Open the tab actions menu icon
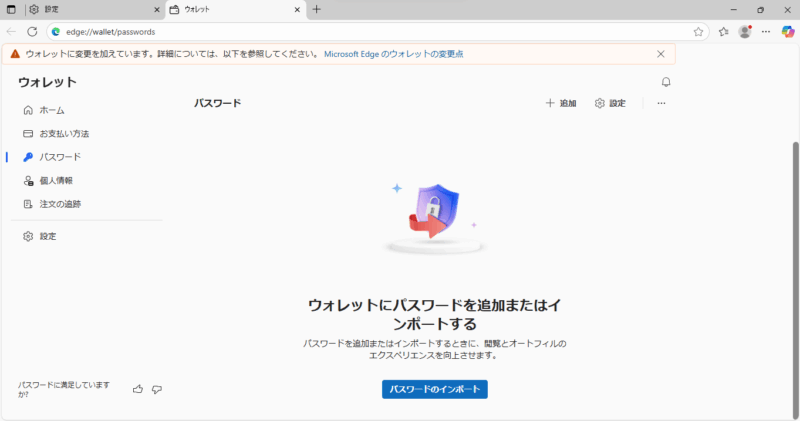Image resolution: width=800 pixels, height=421 pixels. [x=11, y=9]
